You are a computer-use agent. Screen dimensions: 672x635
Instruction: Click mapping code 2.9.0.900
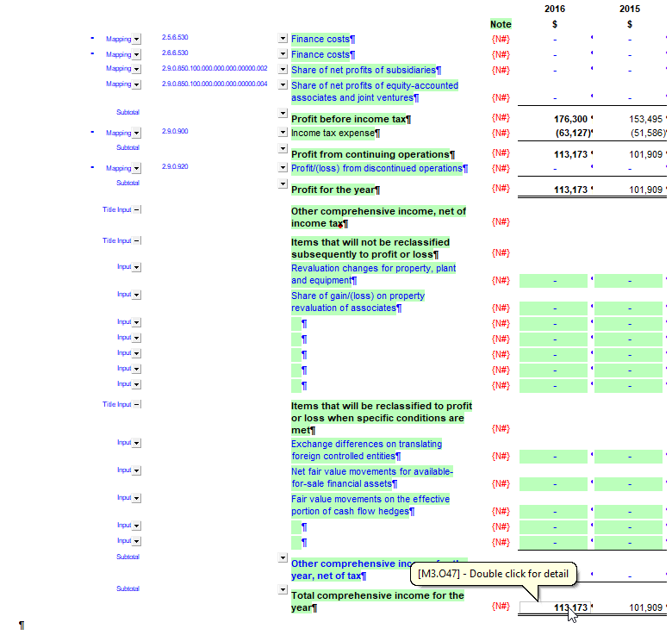175,131
